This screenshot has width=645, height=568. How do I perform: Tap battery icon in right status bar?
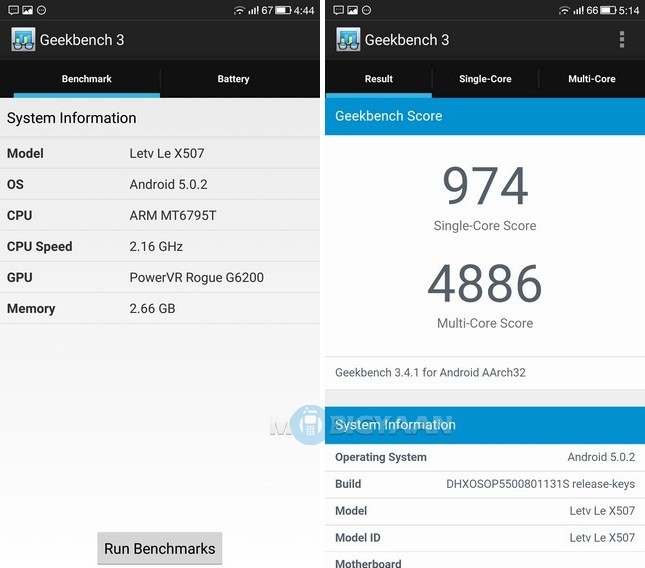coord(608,10)
